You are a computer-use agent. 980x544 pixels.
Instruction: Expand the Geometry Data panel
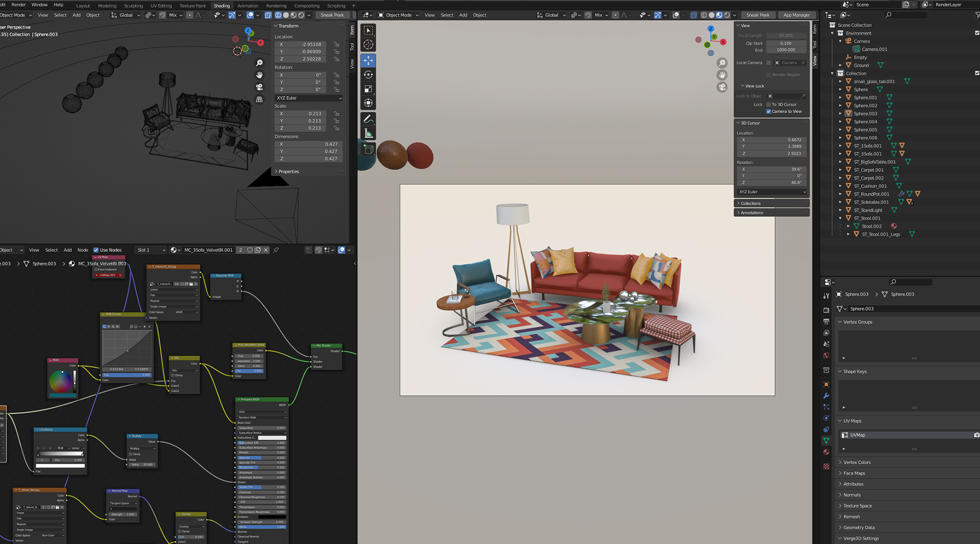pos(906,527)
